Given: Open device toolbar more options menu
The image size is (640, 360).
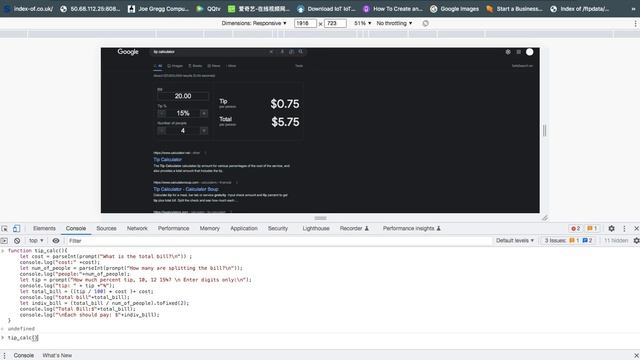Looking at the screenshot, I should [636, 24].
